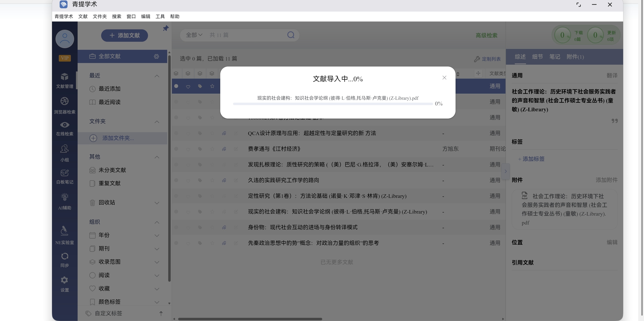Screen dimensions: 644x321
Task: Expand the 年份 grouping
Action: (x=157, y=235)
